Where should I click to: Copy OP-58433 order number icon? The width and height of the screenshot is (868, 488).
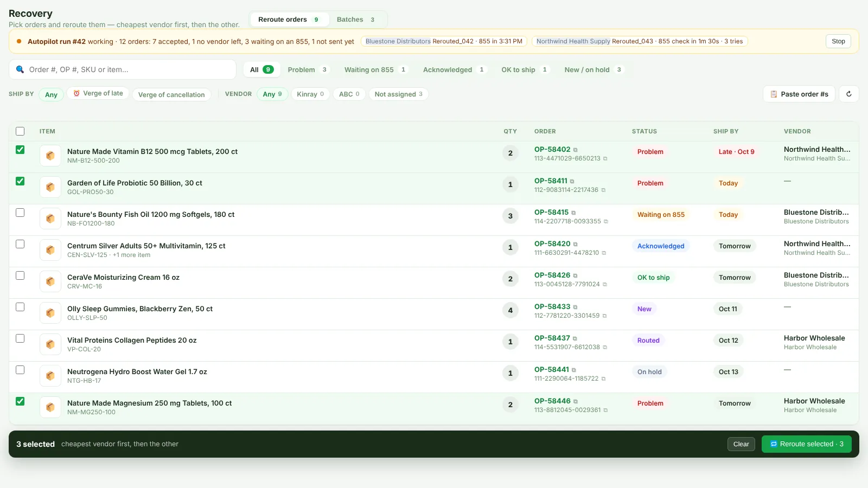[x=576, y=307]
